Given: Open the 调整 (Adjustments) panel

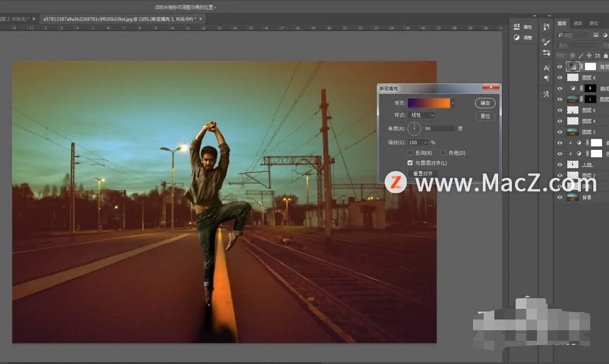Looking at the screenshot, I should (523, 38).
